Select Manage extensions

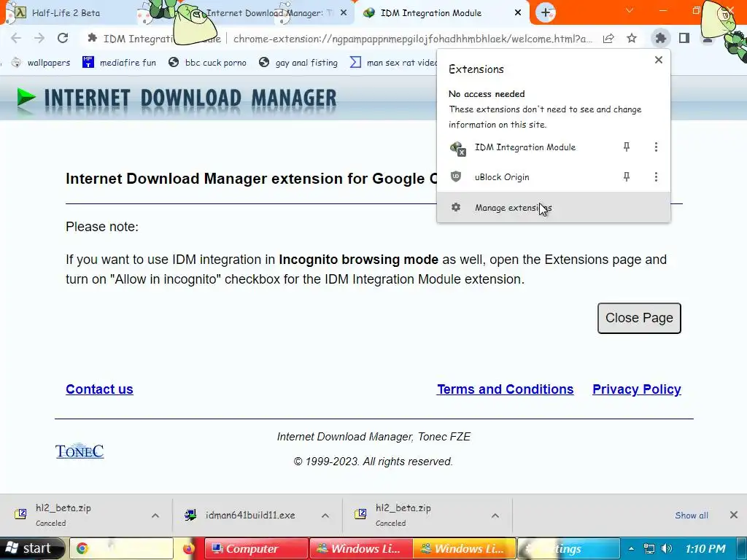(553, 208)
